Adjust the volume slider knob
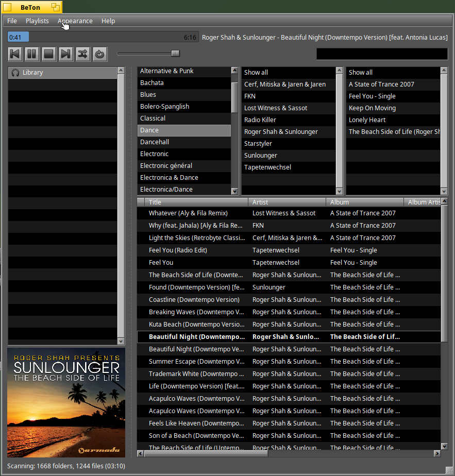The width and height of the screenshot is (455, 476). [x=175, y=54]
